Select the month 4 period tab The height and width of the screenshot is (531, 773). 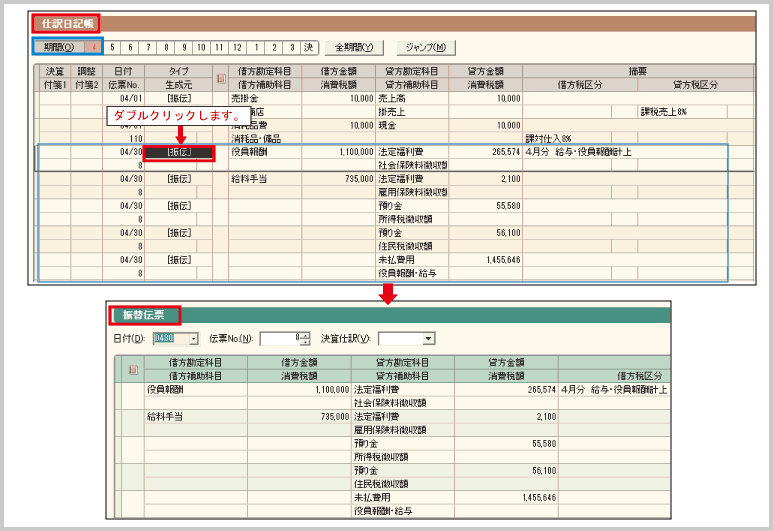click(94, 47)
